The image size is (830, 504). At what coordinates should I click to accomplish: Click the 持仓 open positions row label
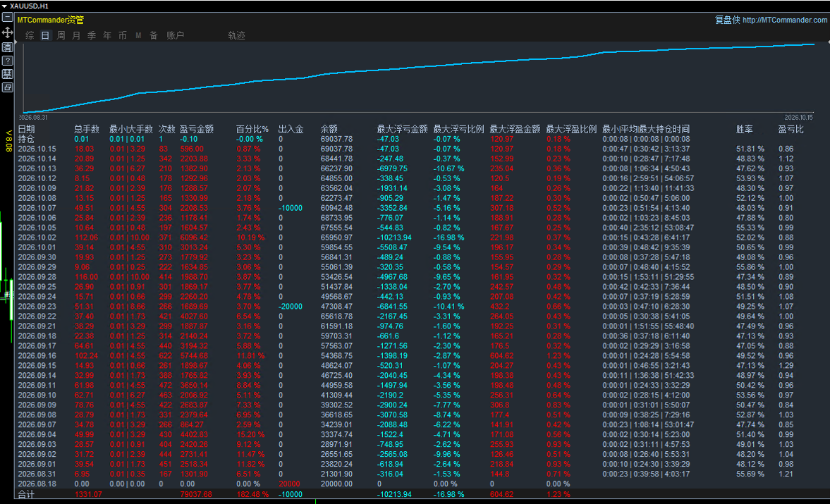pyautogui.click(x=27, y=139)
